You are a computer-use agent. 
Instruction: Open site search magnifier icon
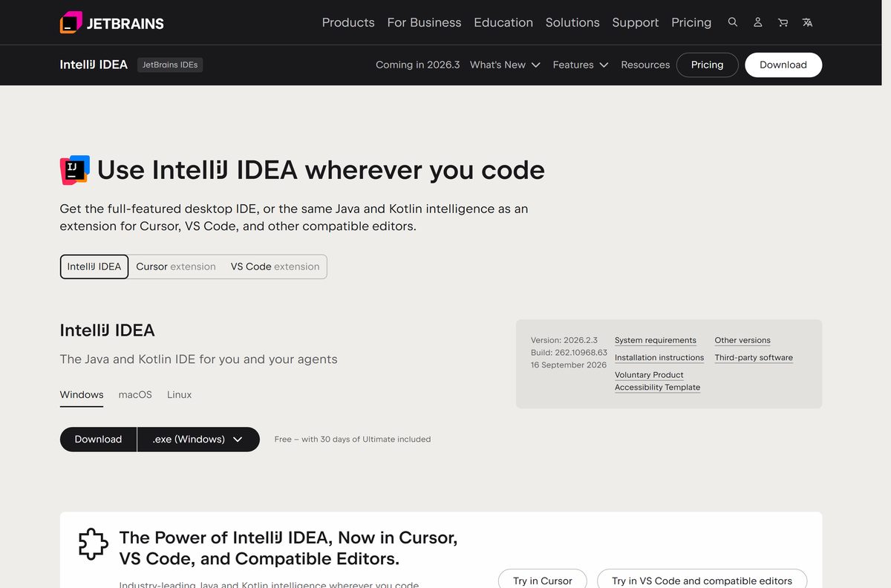[x=733, y=22]
